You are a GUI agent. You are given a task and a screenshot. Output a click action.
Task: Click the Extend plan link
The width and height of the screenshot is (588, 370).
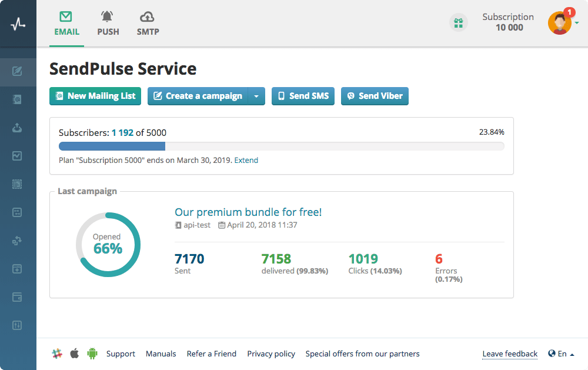[x=246, y=160]
